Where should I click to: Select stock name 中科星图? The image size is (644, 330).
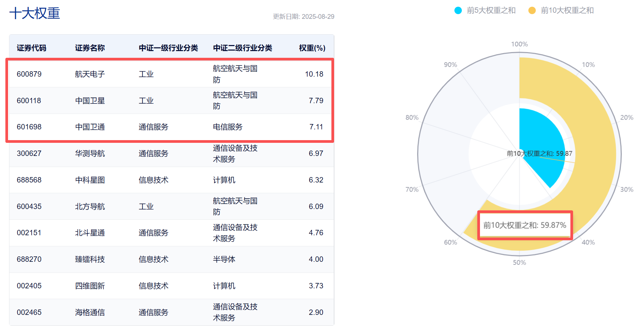point(90,180)
